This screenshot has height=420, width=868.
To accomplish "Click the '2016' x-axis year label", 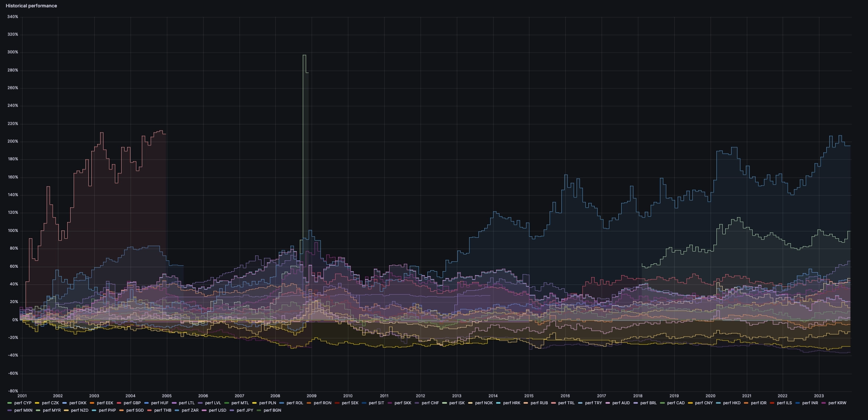I will tap(565, 395).
